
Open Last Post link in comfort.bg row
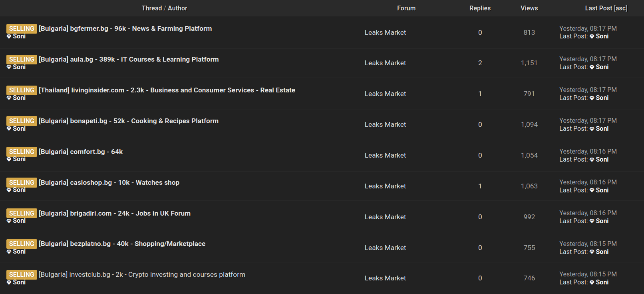click(573, 160)
